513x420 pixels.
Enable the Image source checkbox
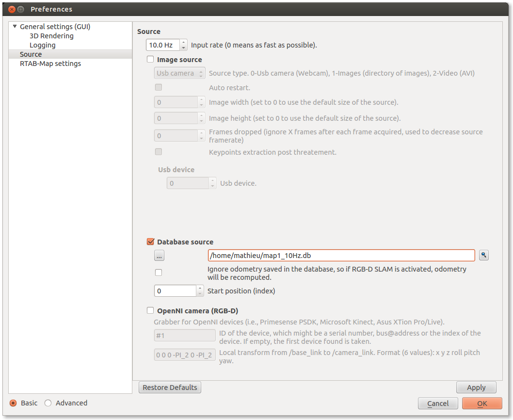(150, 60)
